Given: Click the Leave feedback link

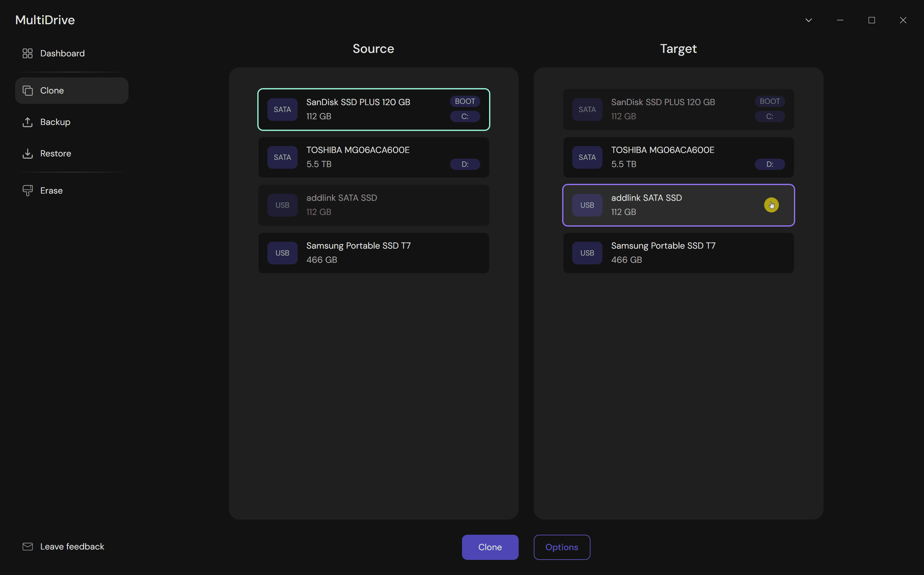Looking at the screenshot, I should click(x=72, y=546).
